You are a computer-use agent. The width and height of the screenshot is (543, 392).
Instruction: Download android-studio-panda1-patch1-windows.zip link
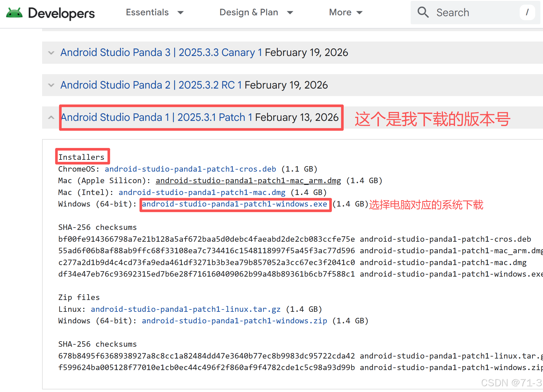pyautogui.click(x=234, y=321)
